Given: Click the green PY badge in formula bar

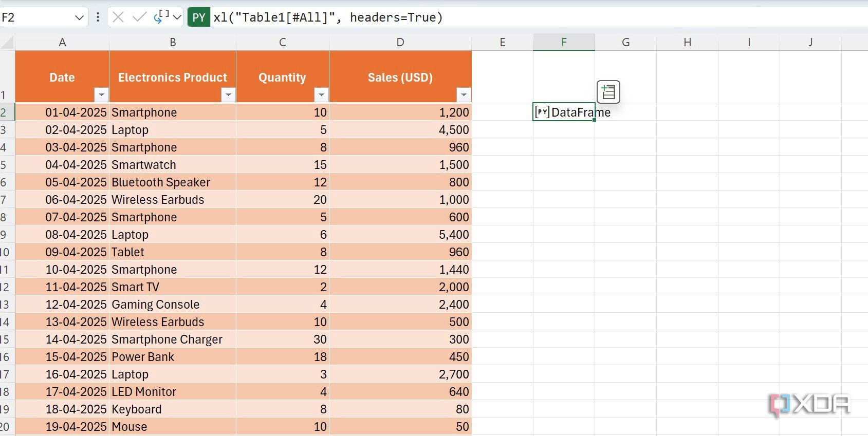Looking at the screenshot, I should 199,17.
